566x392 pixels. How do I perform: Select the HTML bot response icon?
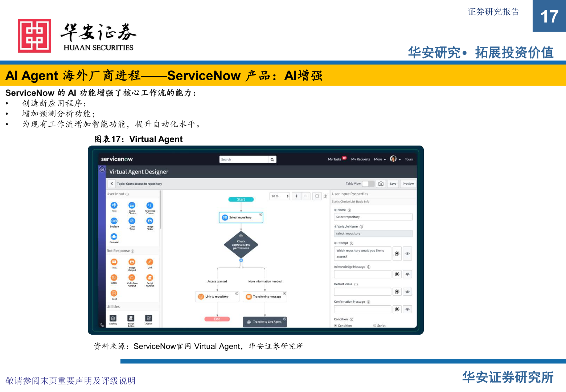click(x=114, y=278)
